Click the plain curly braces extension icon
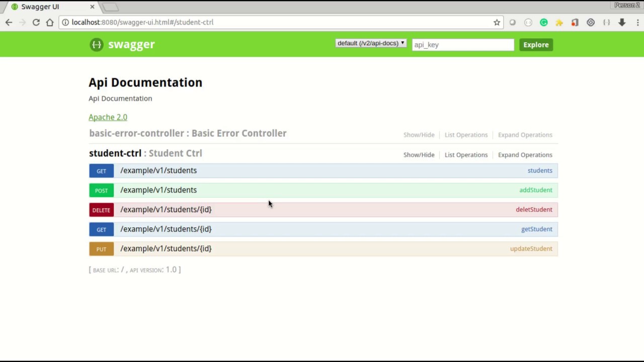The height and width of the screenshot is (362, 644). [606, 22]
